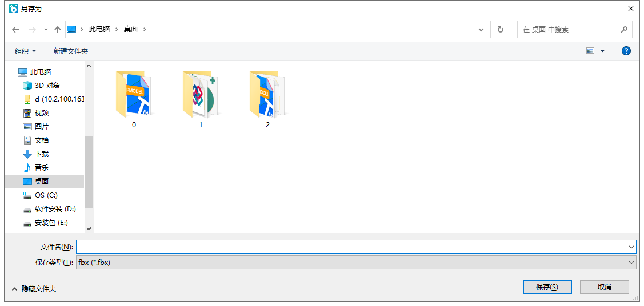644x306 pixels.
Task: Select 音乐 in the navigation pane
Action: click(x=36, y=167)
